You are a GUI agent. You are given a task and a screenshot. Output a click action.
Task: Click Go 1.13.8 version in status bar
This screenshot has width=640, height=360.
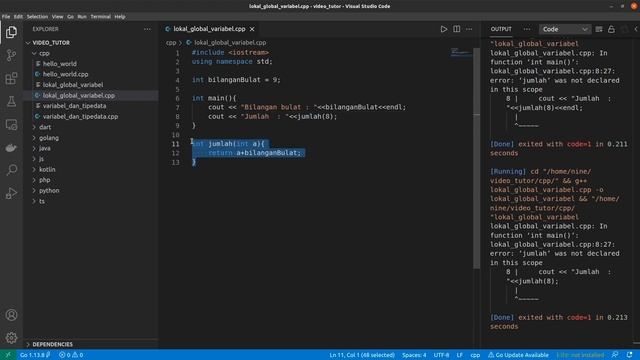[35, 355]
